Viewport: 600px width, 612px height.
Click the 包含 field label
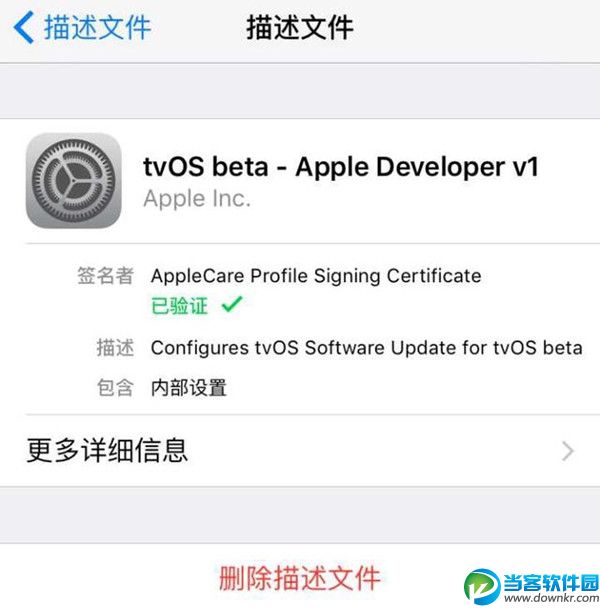tap(115, 388)
